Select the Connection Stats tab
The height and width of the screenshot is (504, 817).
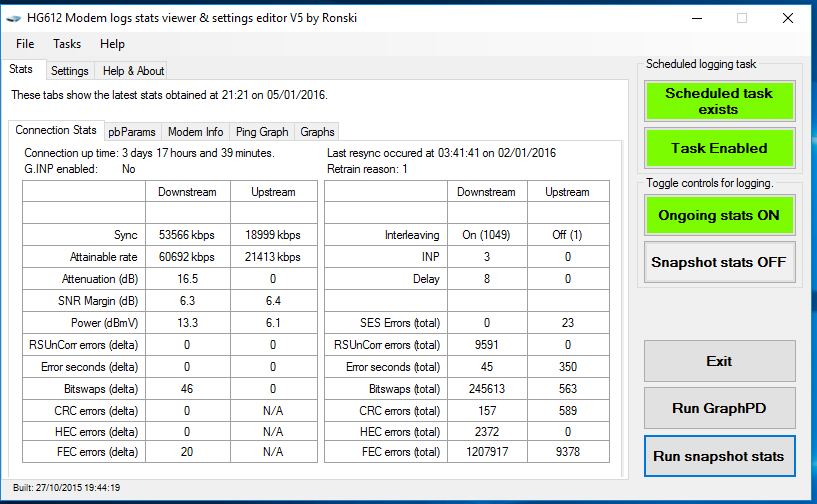pos(56,130)
